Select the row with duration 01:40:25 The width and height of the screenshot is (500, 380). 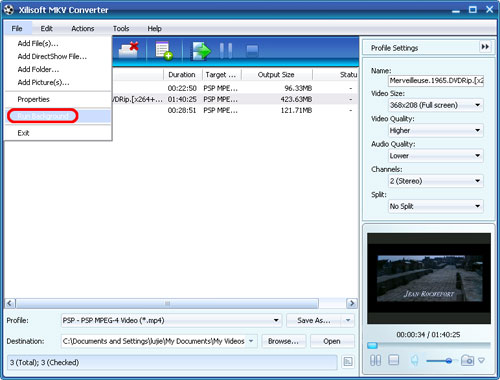click(235, 99)
